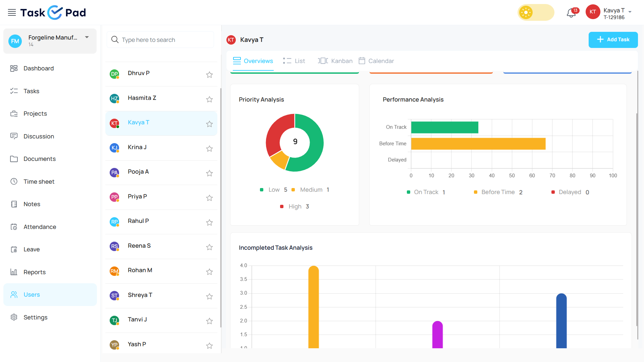Toggle the light/dark theme switch
The width and height of the screenshot is (644, 362).
[x=536, y=12]
